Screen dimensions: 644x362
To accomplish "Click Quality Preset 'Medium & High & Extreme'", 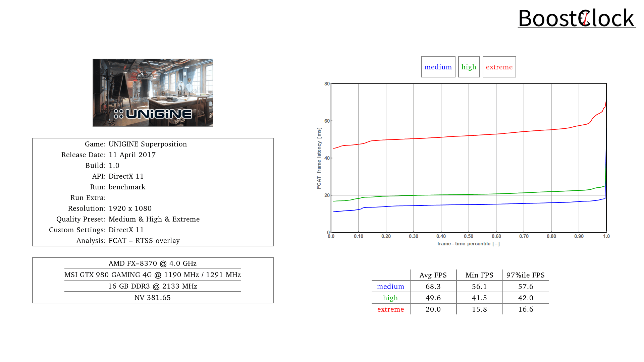I will pyautogui.click(x=154, y=219).
